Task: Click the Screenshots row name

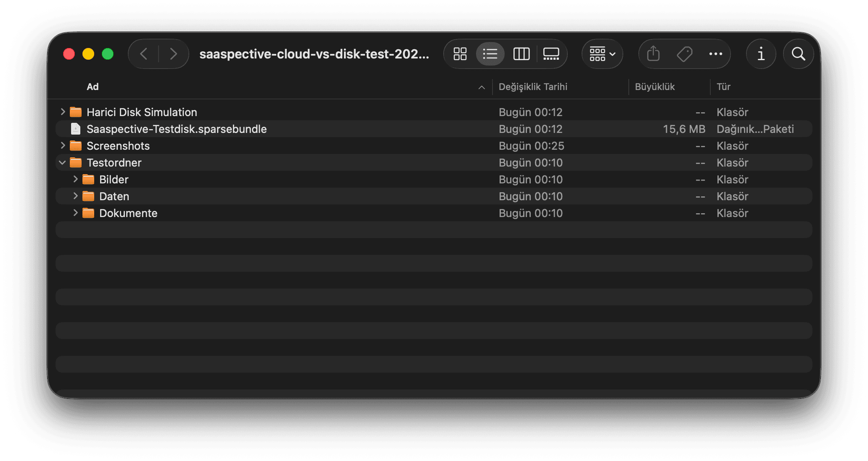Action: [118, 146]
